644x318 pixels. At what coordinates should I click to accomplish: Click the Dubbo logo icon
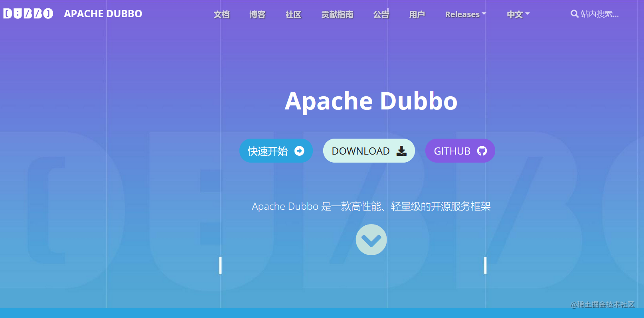[28, 14]
